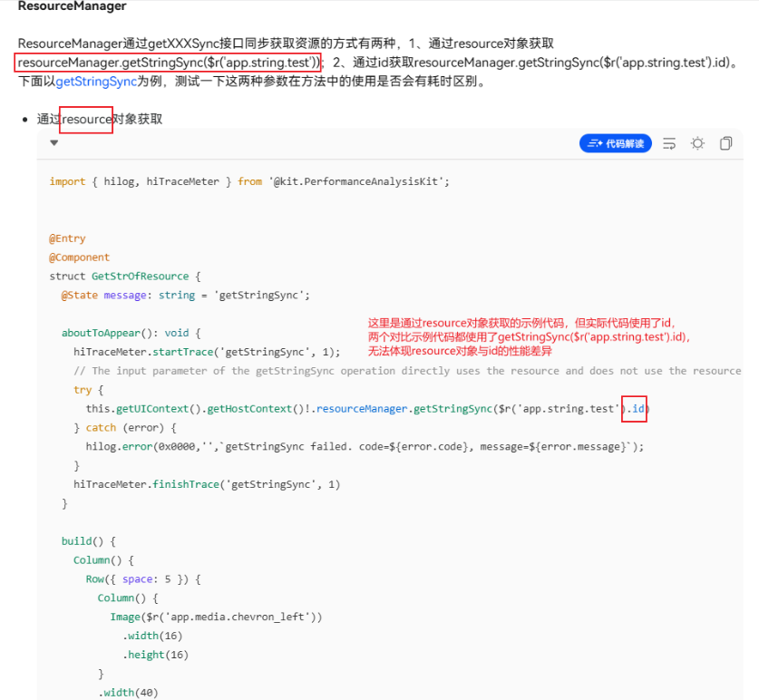
Task: Click hiTraceMeter.finishTrace call line
Action: [207, 484]
